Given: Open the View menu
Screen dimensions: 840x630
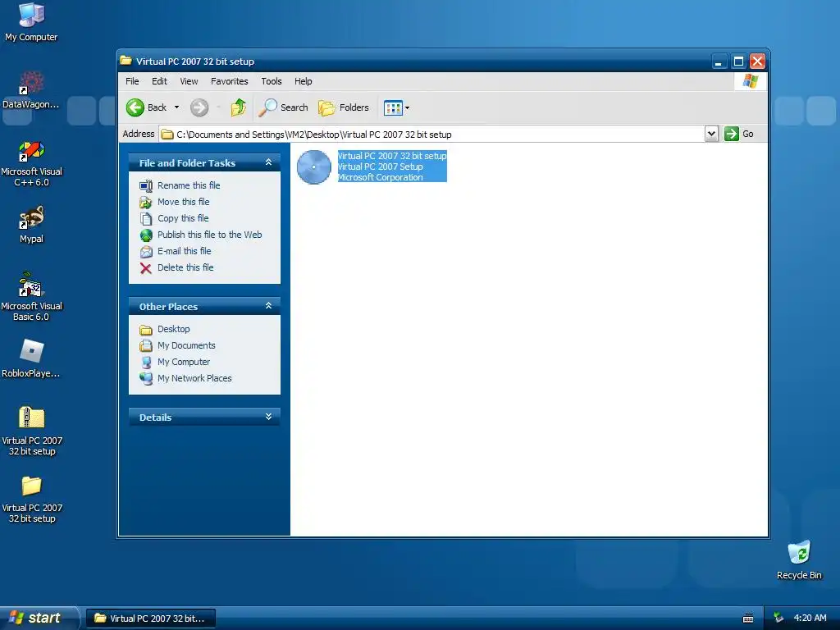Looking at the screenshot, I should pyautogui.click(x=189, y=81).
